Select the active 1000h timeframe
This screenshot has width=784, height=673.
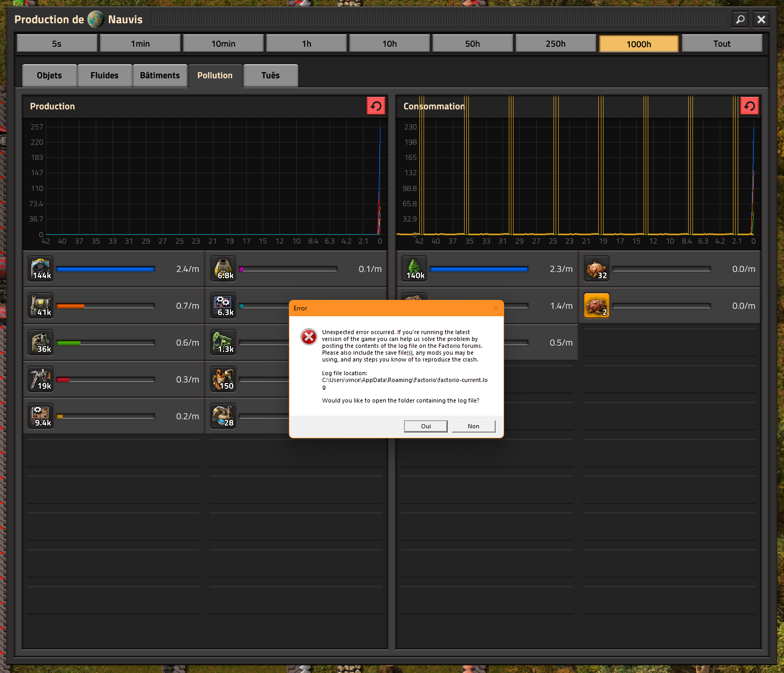pos(639,44)
